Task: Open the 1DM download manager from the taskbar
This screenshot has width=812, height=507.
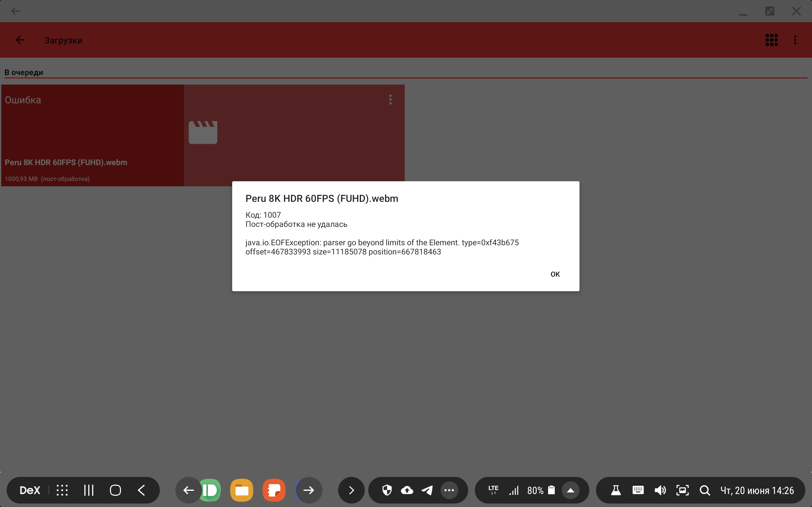Action: [x=211, y=490]
